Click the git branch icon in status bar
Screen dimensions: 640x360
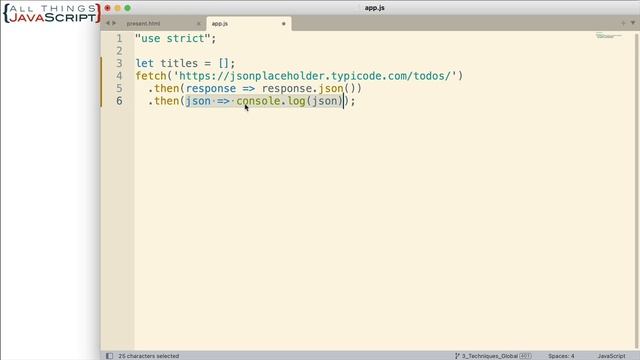(457, 356)
